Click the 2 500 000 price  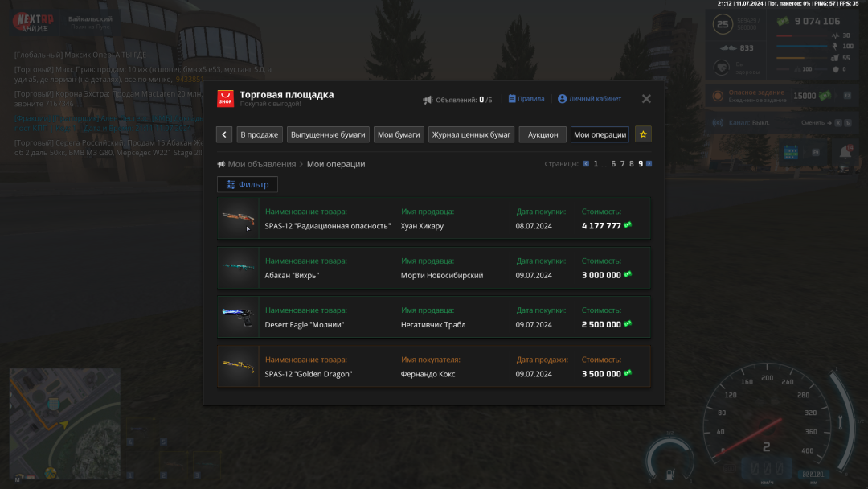point(601,324)
